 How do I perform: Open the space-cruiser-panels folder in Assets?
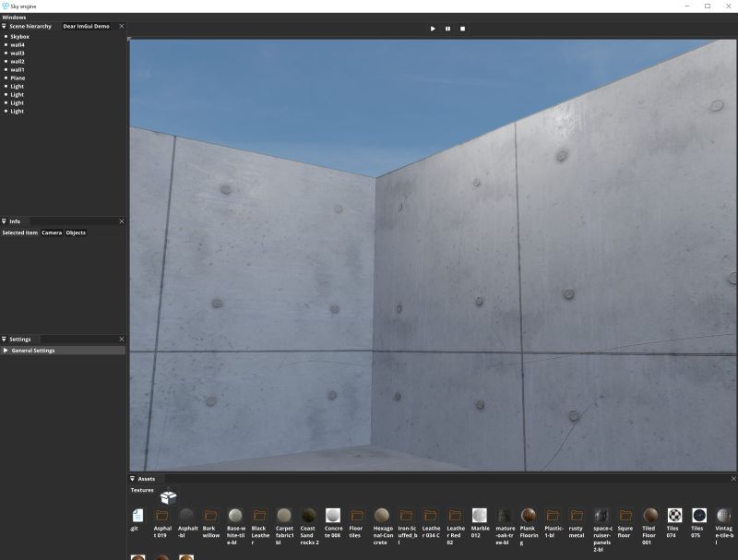coord(601,517)
